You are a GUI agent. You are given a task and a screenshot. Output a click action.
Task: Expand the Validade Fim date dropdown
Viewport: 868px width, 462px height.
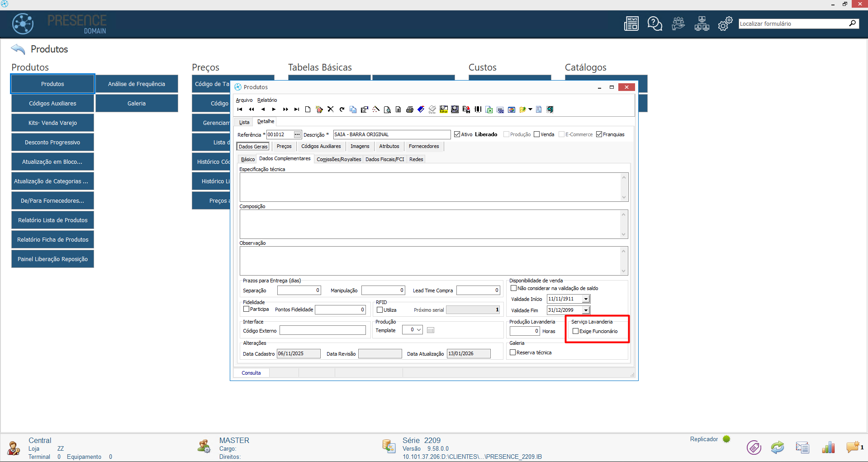[586, 310]
